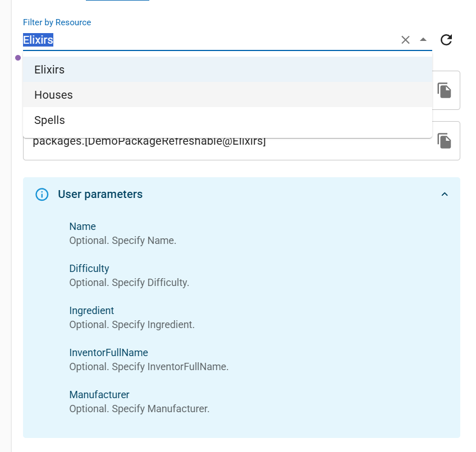Click inside the Filter by Resource input
476x452 pixels.
click(x=208, y=40)
